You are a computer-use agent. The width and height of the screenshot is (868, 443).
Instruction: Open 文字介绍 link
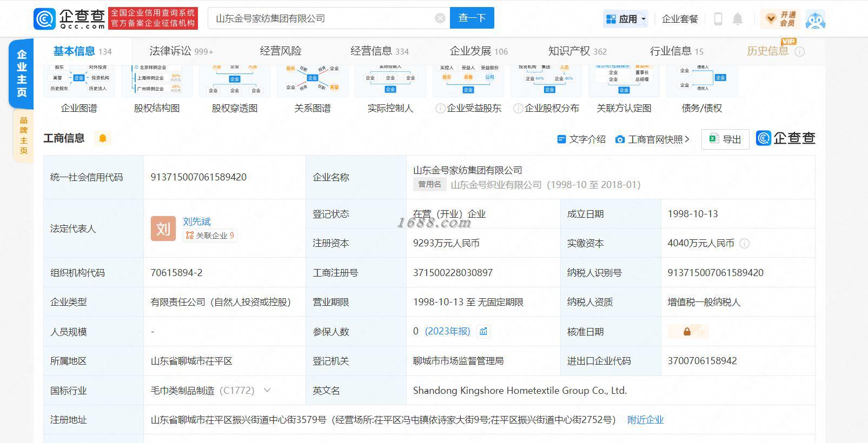(581, 139)
